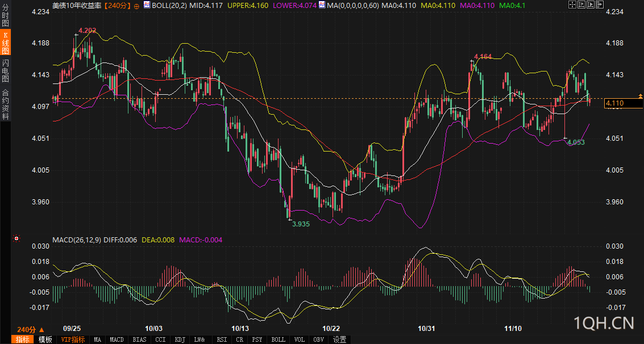
Task: Select the KDJ indicator button
Action: pyautogui.click(x=180, y=339)
